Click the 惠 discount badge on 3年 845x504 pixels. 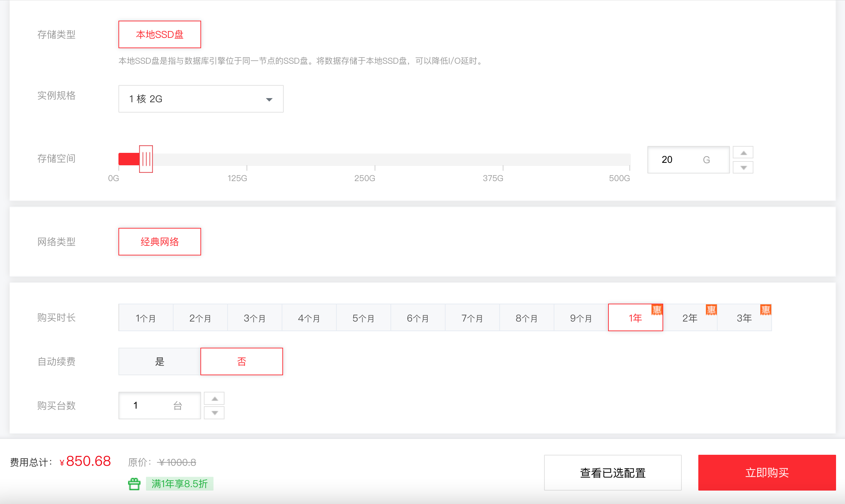pos(766,310)
